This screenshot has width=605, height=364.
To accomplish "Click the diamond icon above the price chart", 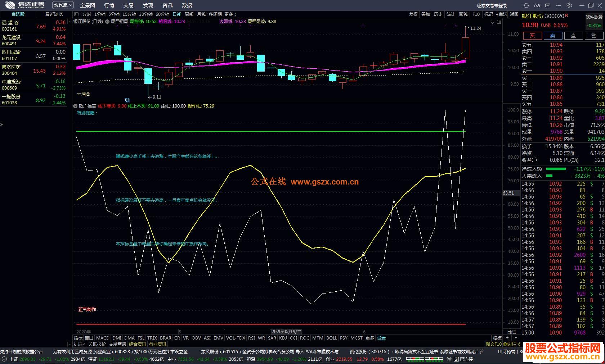I will [493, 22].
